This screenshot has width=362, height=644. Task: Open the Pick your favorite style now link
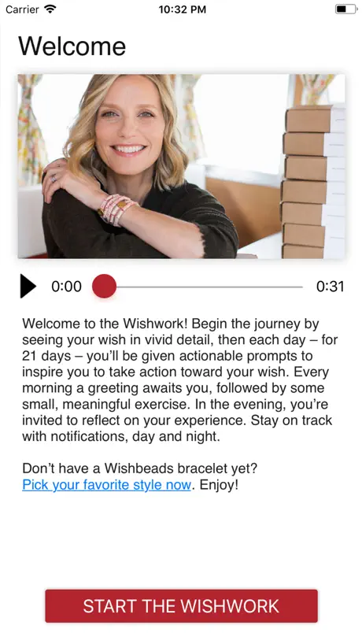[x=106, y=485]
